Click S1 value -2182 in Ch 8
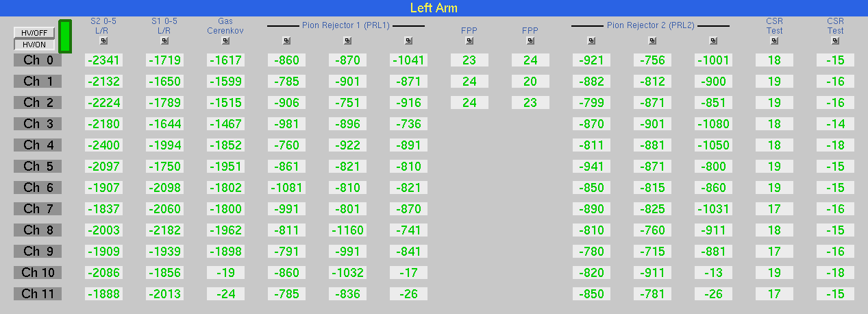Viewport: 868px width, 314px height. (164, 230)
